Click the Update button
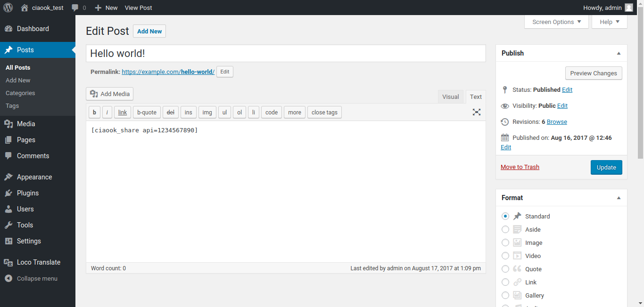Screen dimensions: 644x307 click(x=606, y=167)
